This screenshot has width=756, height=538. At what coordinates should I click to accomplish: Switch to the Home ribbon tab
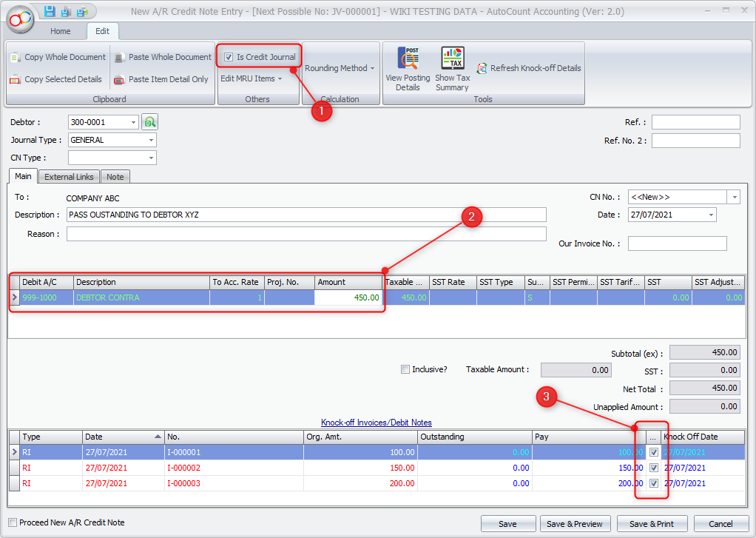(x=61, y=31)
